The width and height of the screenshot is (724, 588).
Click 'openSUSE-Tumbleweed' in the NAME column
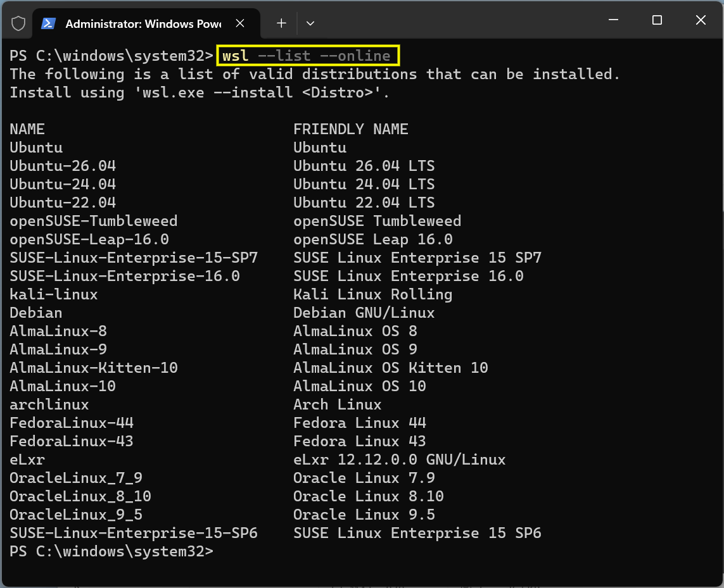pos(94,221)
